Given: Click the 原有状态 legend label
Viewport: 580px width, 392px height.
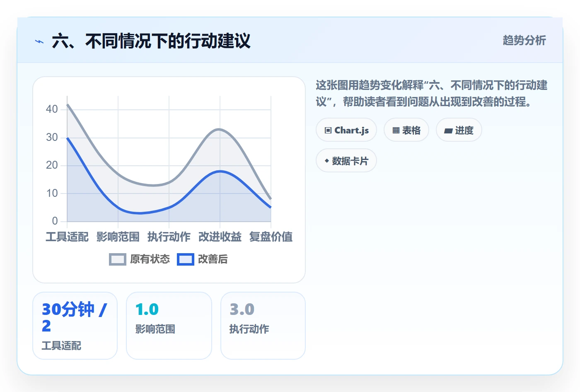Looking at the screenshot, I should 150,259.
